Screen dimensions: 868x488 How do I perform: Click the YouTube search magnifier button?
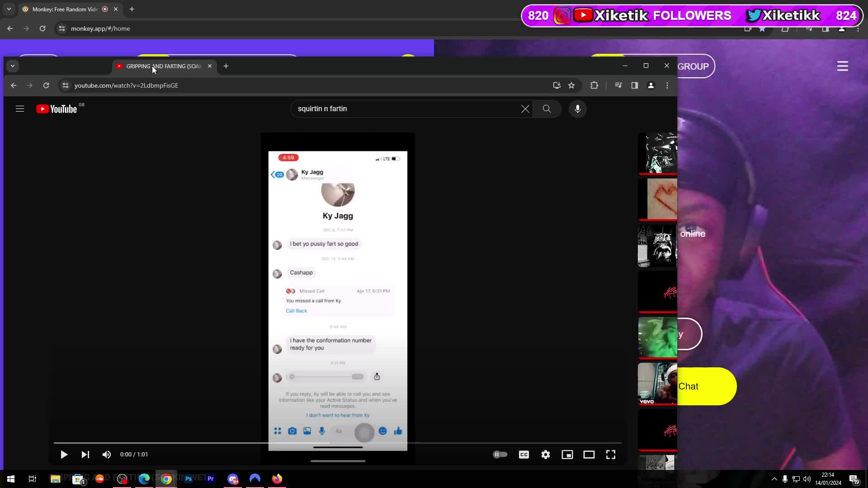pos(547,109)
